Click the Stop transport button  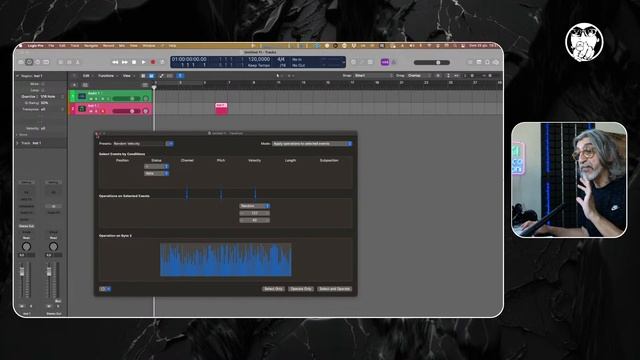pyautogui.click(x=134, y=62)
